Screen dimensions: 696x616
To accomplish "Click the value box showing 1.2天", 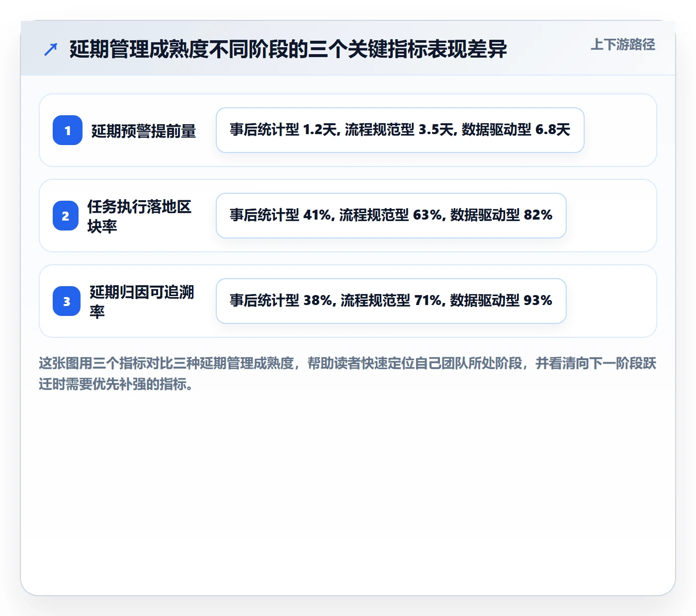I will click(x=400, y=130).
